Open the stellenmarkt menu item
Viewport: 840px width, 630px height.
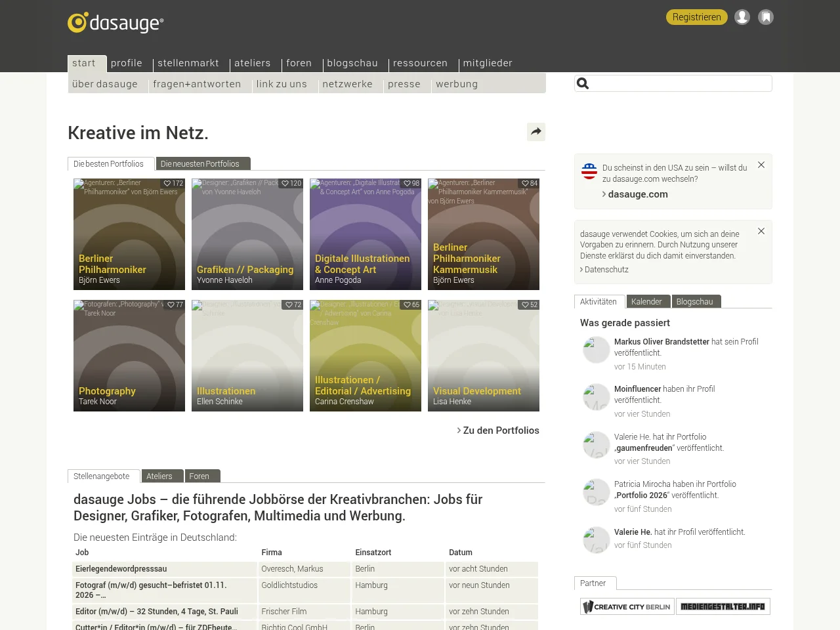click(188, 63)
